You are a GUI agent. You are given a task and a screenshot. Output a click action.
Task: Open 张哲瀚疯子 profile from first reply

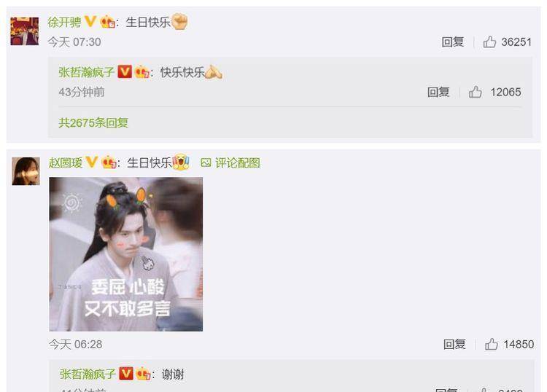point(87,72)
